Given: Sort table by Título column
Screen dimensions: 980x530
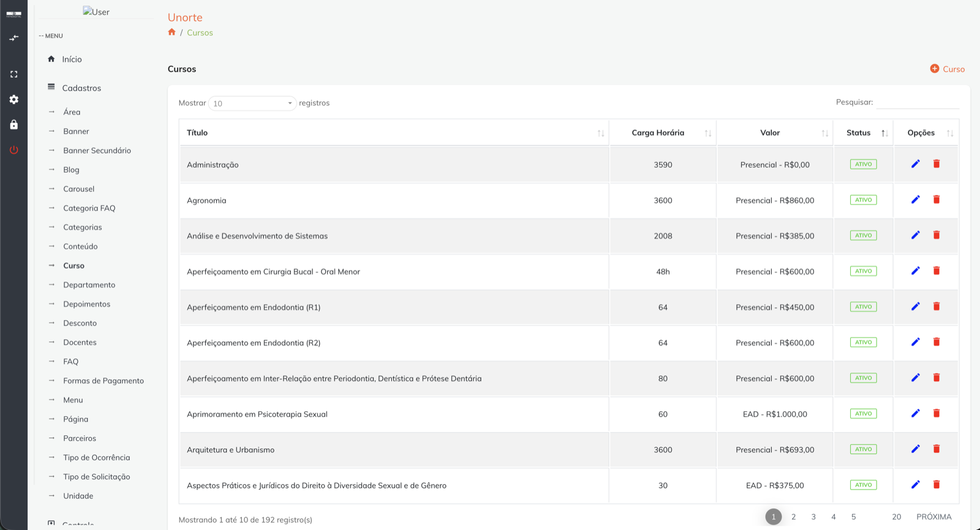Looking at the screenshot, I should click(394, 133).
